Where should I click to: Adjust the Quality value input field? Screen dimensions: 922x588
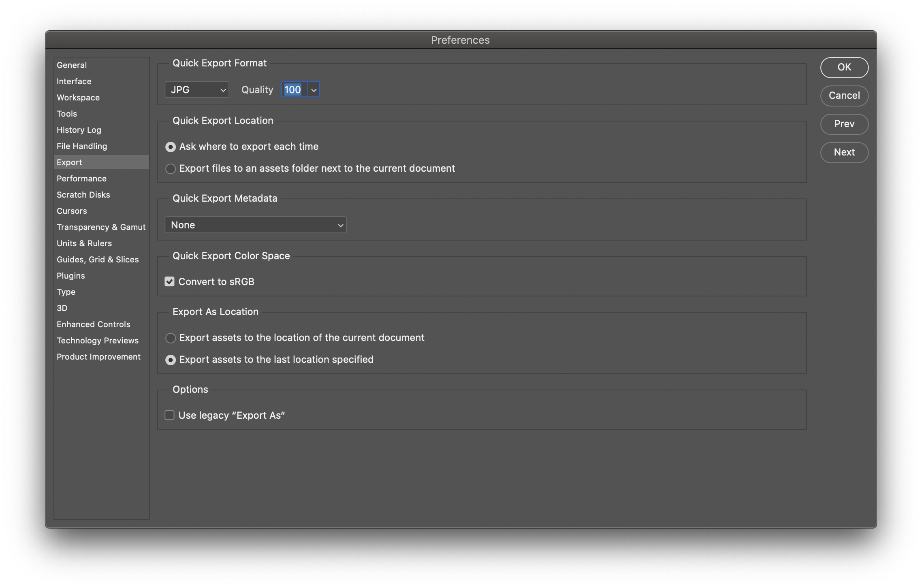(294, 89)
